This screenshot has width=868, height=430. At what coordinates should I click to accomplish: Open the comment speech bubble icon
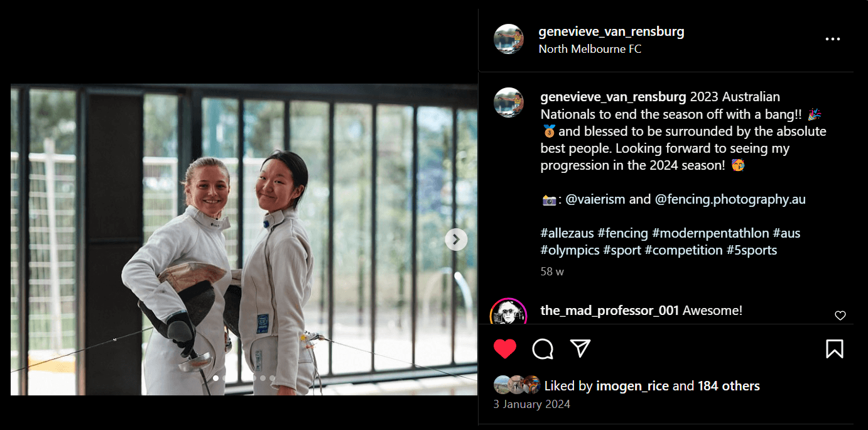543,349
